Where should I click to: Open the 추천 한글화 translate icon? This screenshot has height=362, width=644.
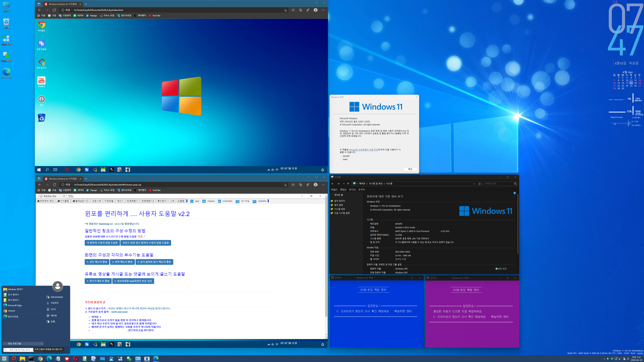pos(41,45)
